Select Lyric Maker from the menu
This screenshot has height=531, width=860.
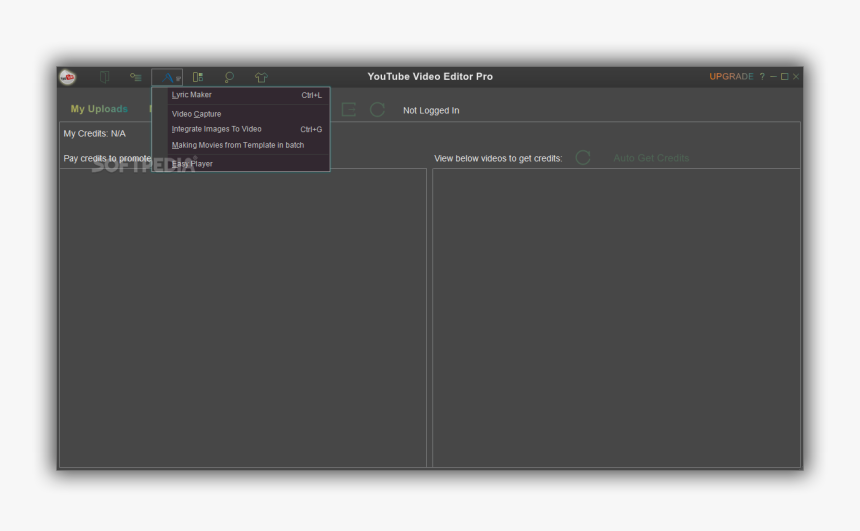pos(192,95)
